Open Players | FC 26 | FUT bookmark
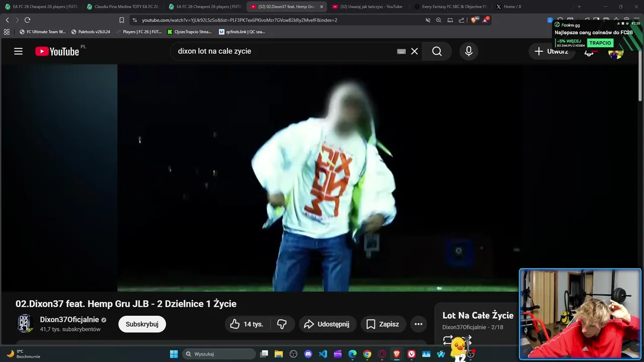The height and width of the screenshot is (362, 644). (x=138, y=32)
